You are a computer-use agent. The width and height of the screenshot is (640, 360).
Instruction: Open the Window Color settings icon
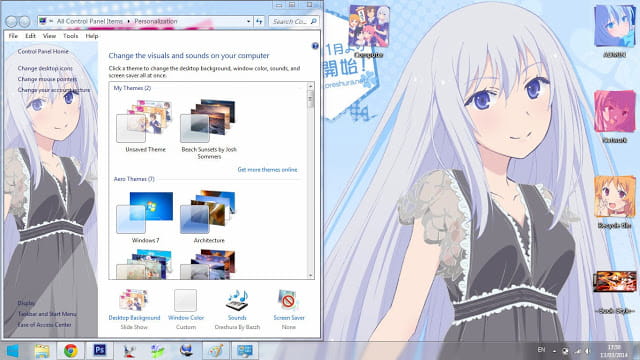186,301
